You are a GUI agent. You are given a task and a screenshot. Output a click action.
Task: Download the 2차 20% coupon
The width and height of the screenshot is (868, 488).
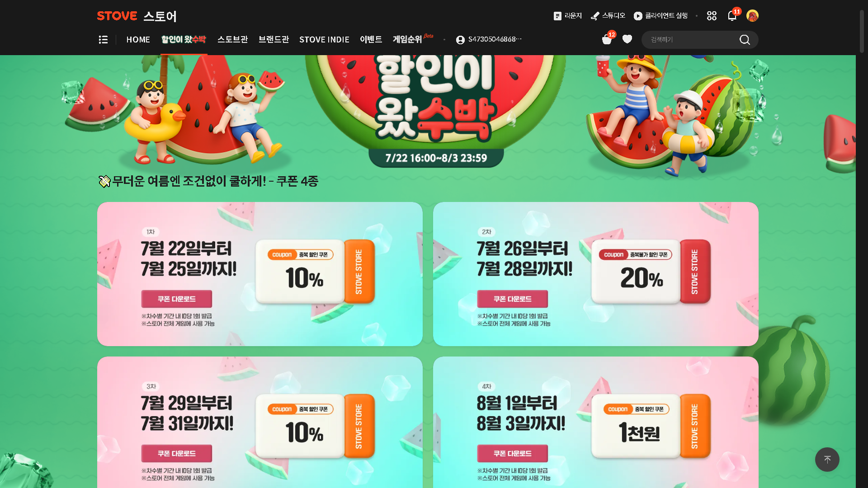click(x=512, y=299)
